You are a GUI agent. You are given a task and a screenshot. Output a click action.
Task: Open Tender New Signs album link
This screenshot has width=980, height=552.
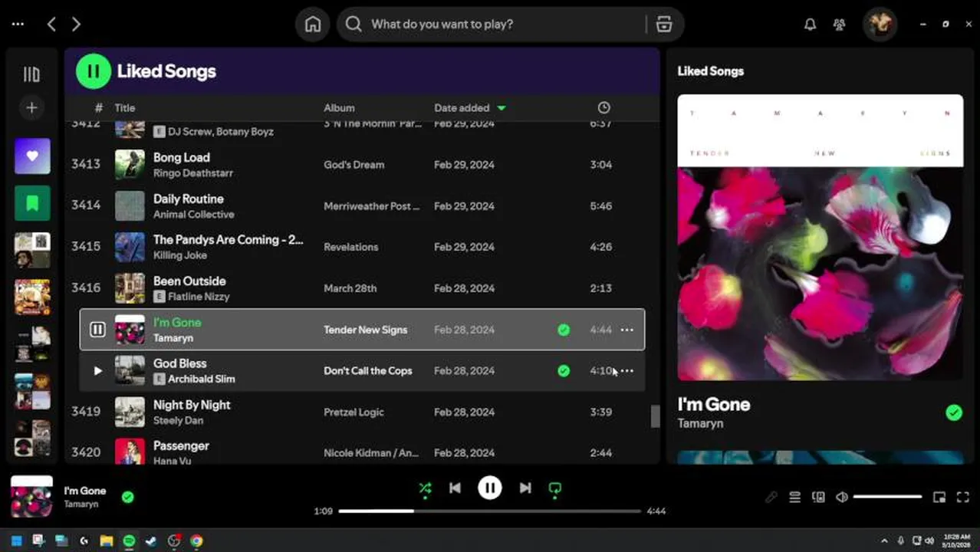pyautogui.click(x=366, y=330)
